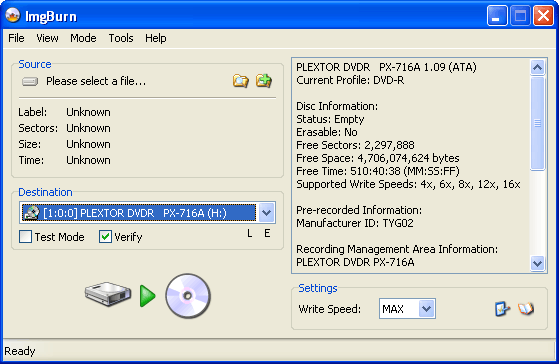
Task: Open the File menu
Action: point(16,38)
